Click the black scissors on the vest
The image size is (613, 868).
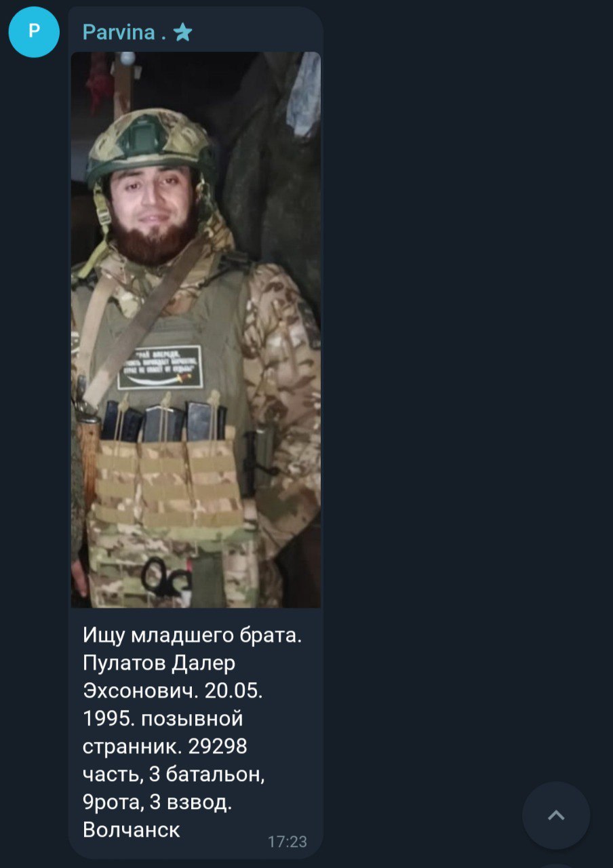click(165, 576)
